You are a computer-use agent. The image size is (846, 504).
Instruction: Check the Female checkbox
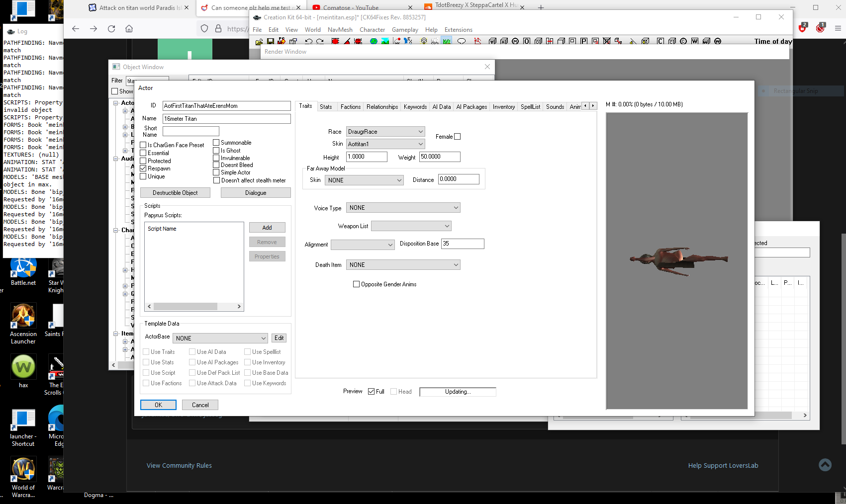458,137
